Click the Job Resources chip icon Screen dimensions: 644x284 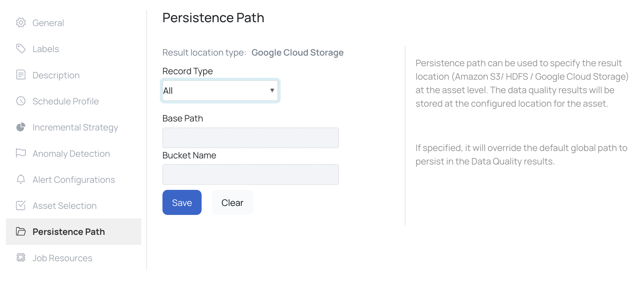[21, 258]
